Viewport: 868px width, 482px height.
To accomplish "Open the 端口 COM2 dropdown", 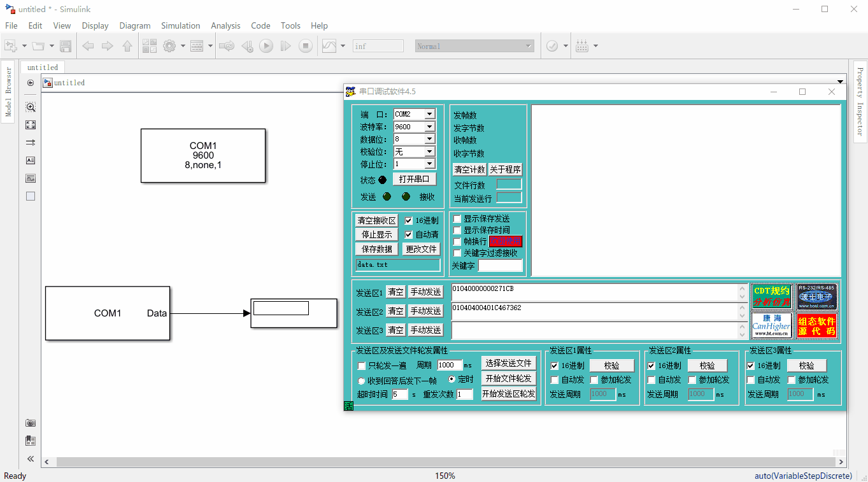I will click(x=429, y=114).
